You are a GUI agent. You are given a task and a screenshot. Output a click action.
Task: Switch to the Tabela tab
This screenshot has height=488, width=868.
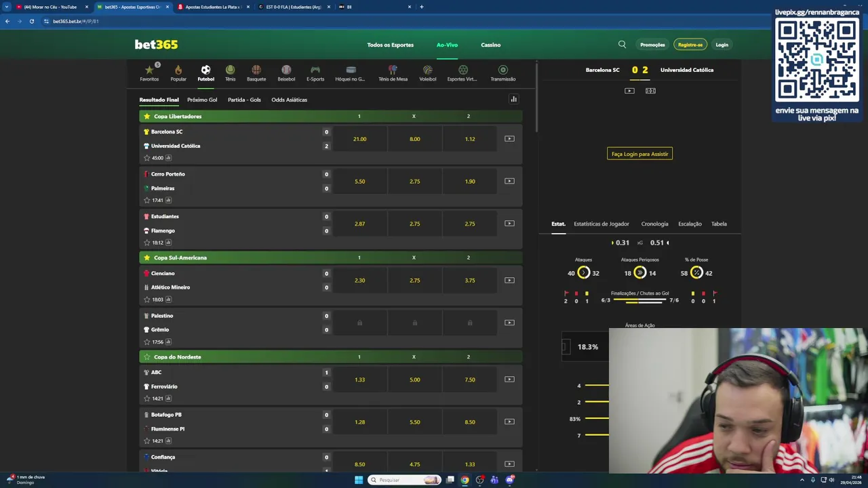(x=719, y=224)
